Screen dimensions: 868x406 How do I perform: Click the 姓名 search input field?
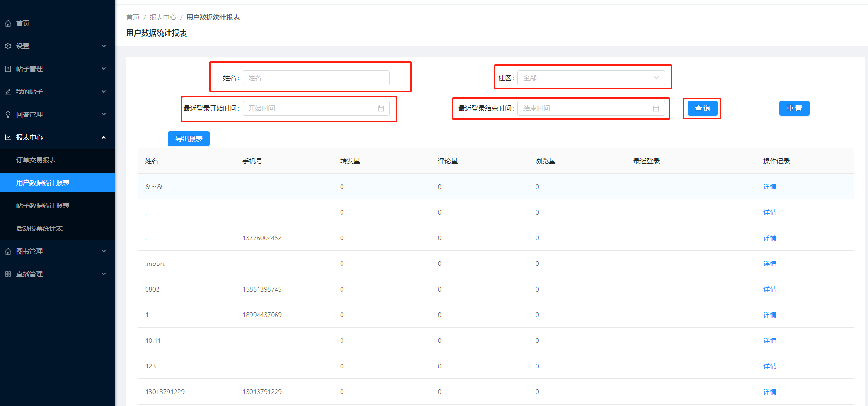pyautogui.click(x=316, y=78)
